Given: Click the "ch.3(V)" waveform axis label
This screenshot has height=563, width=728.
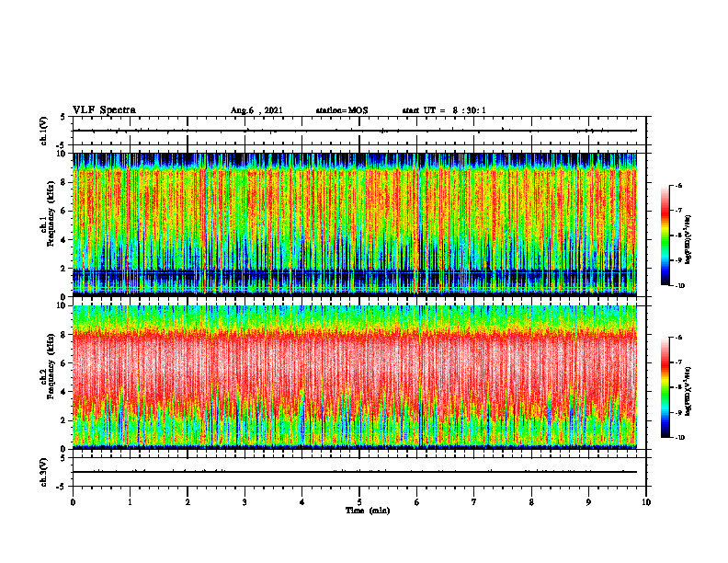Looking at the screenshot, I should coord(44,472).
